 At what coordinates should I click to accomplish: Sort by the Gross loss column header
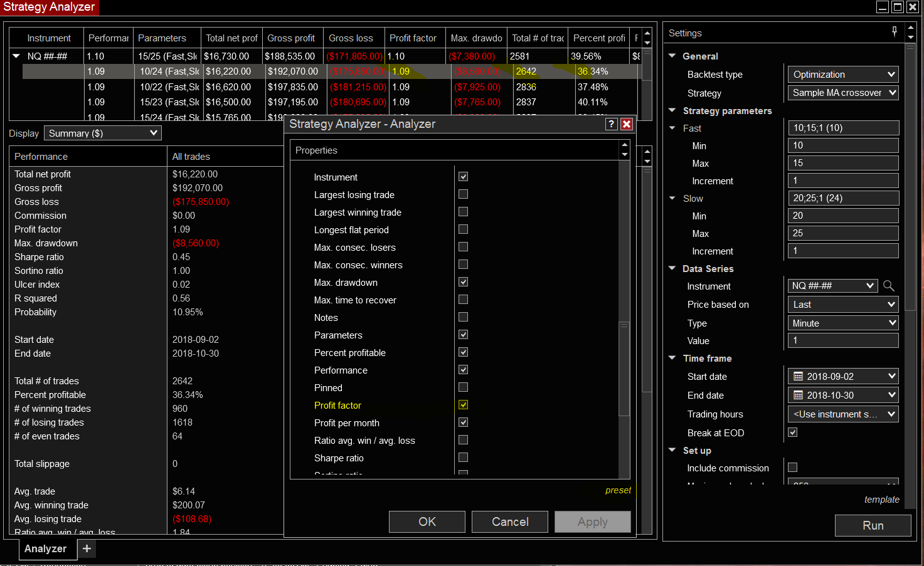(x=353, y=38)
